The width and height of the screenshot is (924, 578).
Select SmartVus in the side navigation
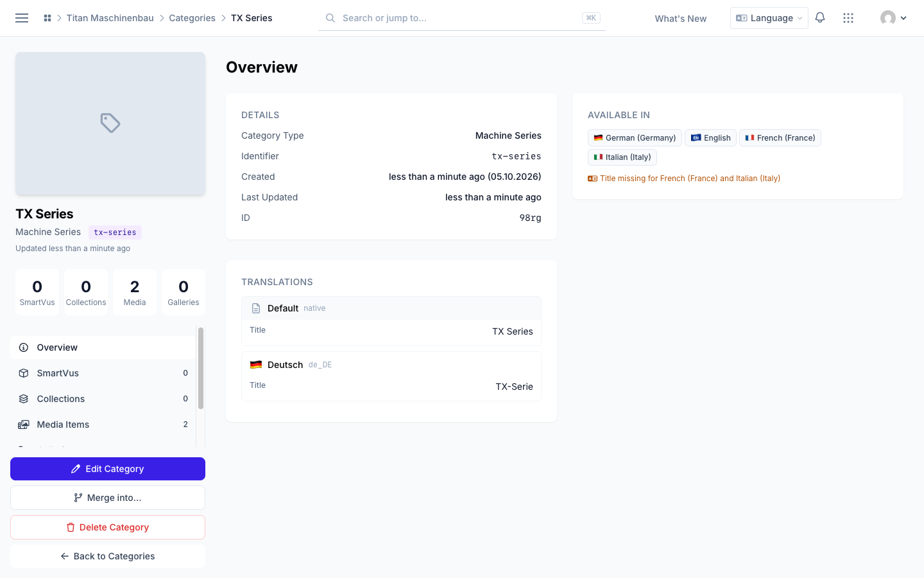tap(103, 373)
